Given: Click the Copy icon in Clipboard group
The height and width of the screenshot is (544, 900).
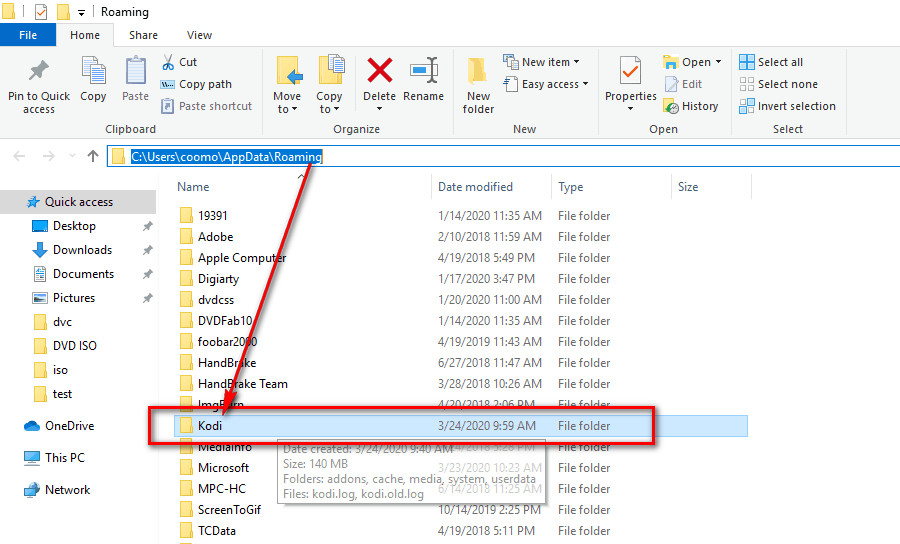Looking at the screenshot, I should point(93,73).
